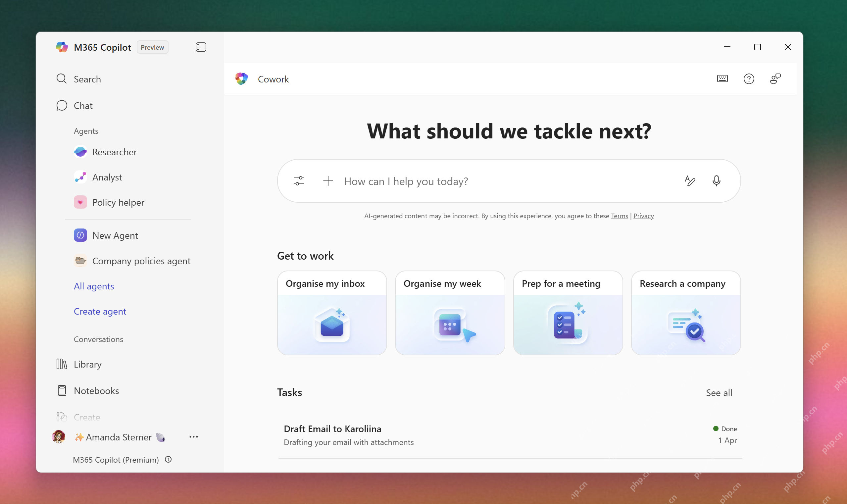Click the Preview badge next to M365 Copilot
The width and height of the screenshot is (847, 504).
[x=152, y=47]
